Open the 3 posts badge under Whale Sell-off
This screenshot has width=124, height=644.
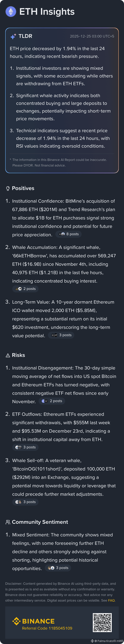tap(25, 502)
